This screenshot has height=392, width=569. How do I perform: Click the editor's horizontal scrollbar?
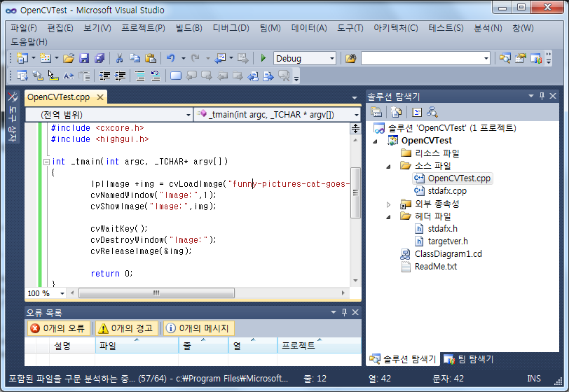click(x=210, y=293)
